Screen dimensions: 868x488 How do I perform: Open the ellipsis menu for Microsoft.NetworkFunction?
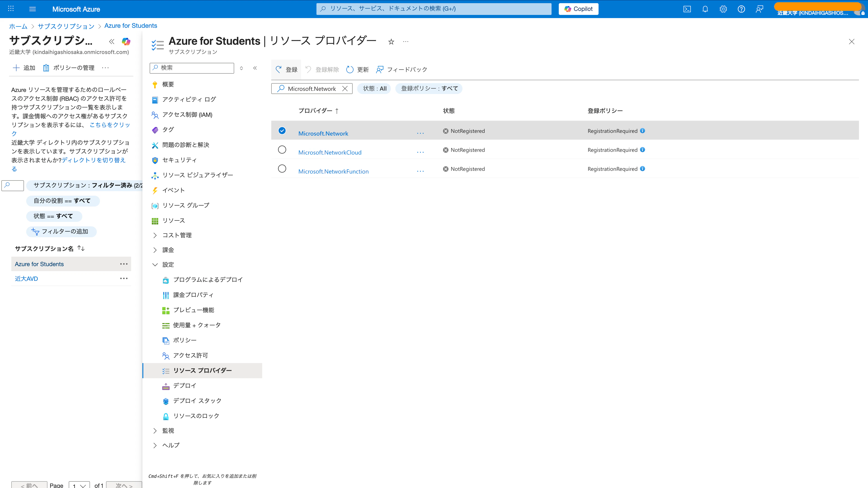(x=420, y=171)
